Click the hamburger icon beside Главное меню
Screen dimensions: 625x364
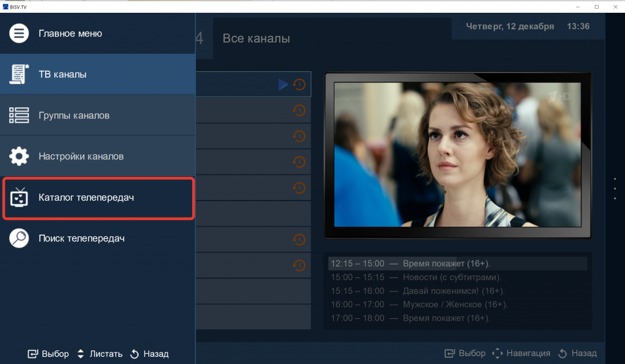(19, 34)
